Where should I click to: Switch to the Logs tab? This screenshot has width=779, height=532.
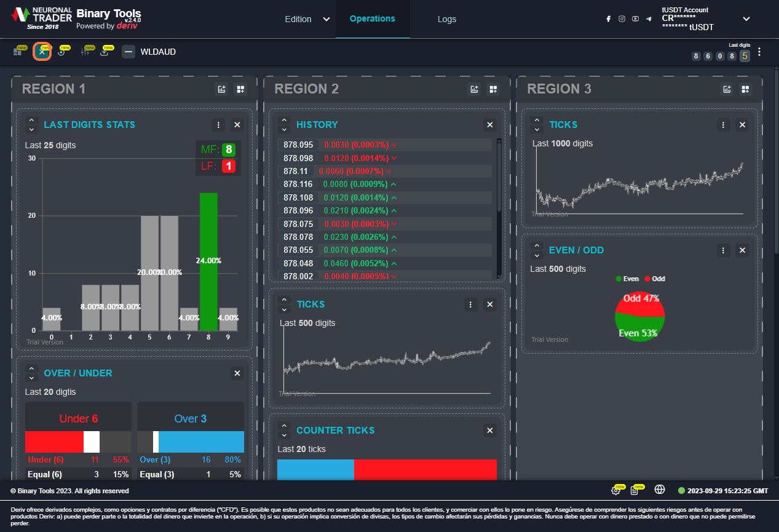[x=447, y=19]
